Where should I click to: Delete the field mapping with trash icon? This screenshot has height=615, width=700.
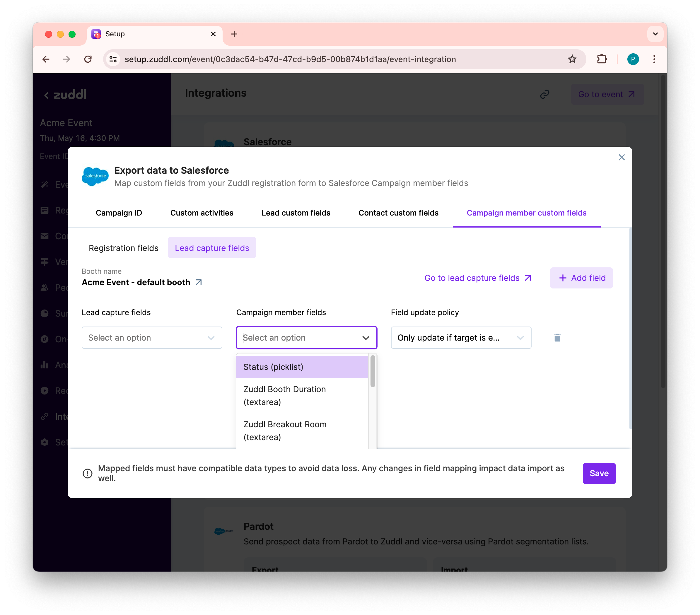pos(557,338)
